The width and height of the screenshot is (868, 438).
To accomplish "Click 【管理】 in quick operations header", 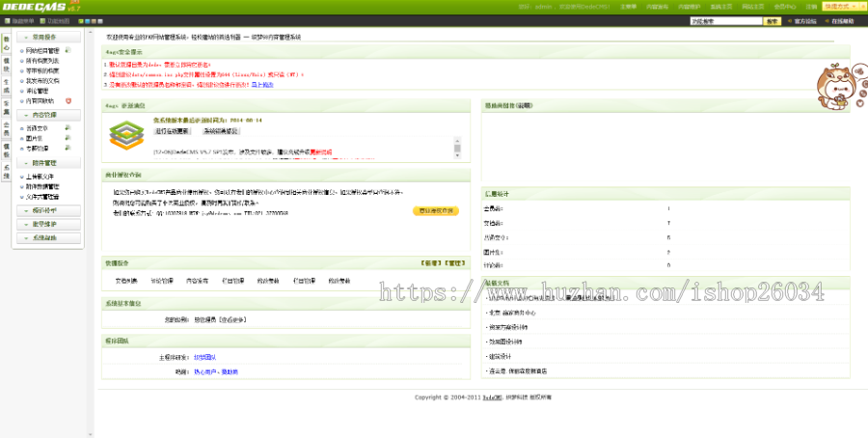I will click(x=454, y=262).
